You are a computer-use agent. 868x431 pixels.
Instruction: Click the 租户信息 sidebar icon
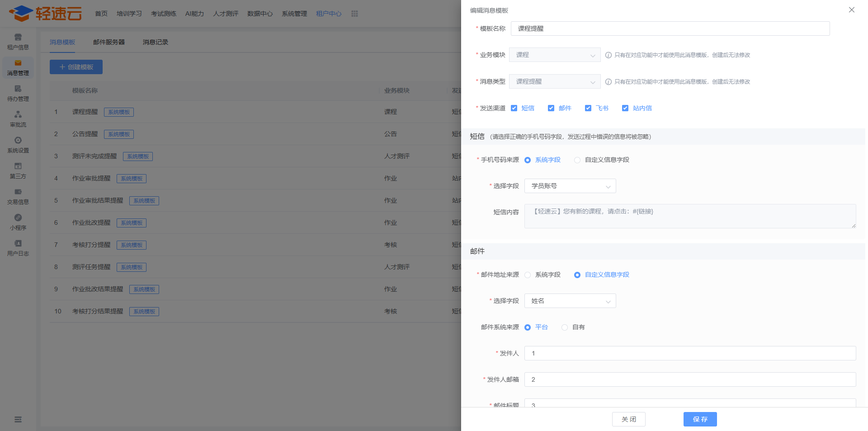[18, 38]
